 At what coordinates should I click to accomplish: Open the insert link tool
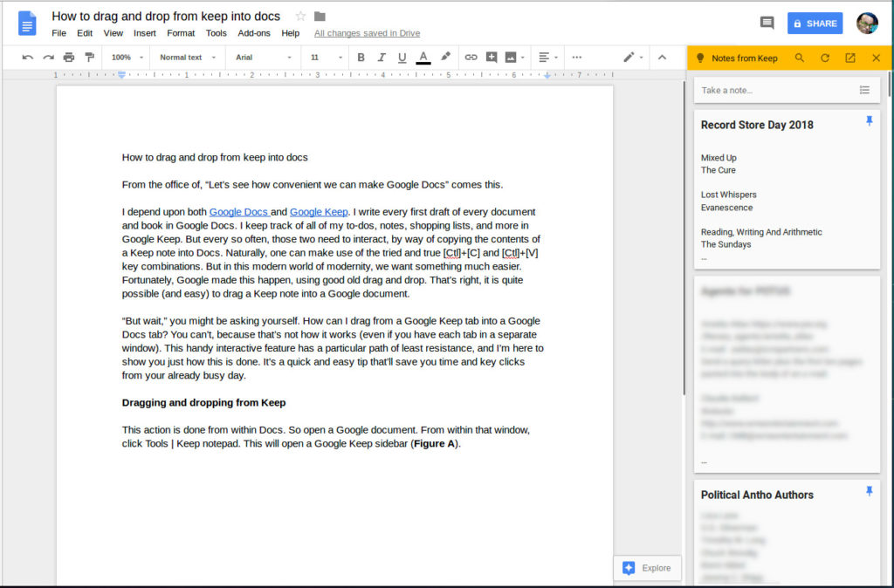(472, 57)
